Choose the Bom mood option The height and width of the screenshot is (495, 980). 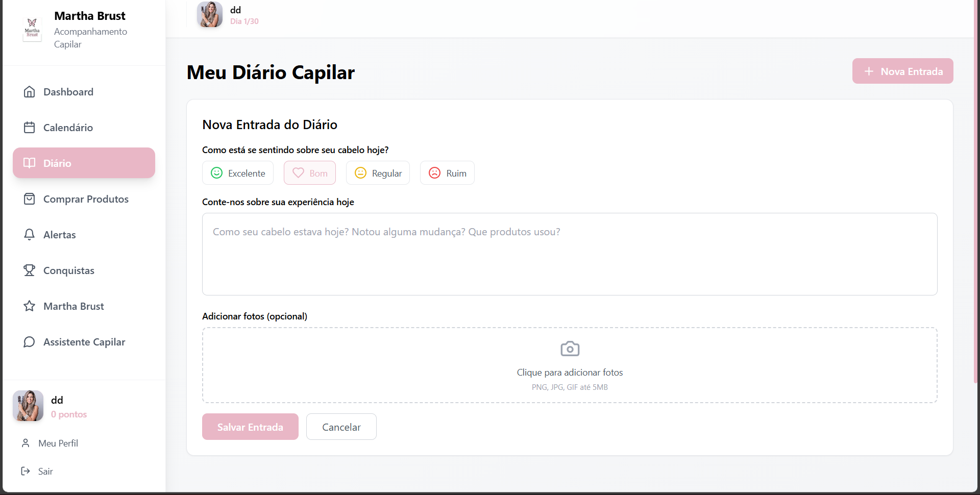[310, 173]
